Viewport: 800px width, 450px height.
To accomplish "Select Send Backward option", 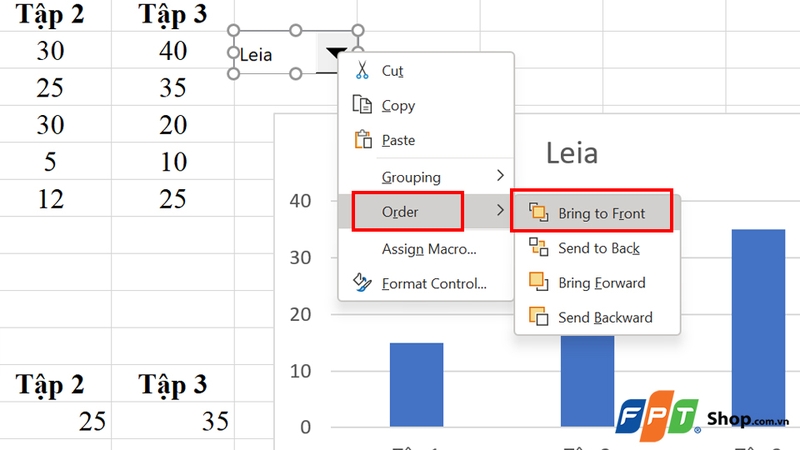I will click(597, 317).
